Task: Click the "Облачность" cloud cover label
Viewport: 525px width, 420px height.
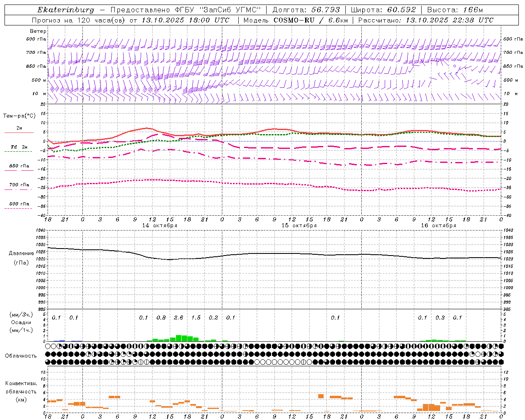Action: (x=21, y=356)
